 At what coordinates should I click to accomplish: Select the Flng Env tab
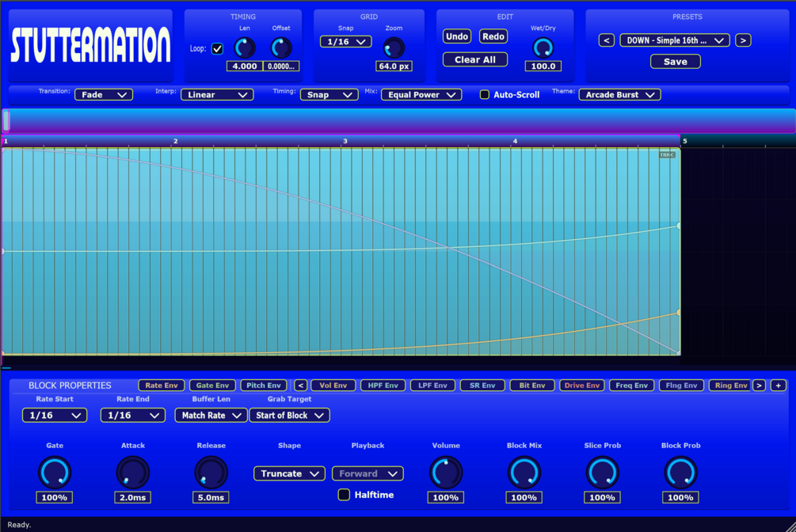pos(681,386)
